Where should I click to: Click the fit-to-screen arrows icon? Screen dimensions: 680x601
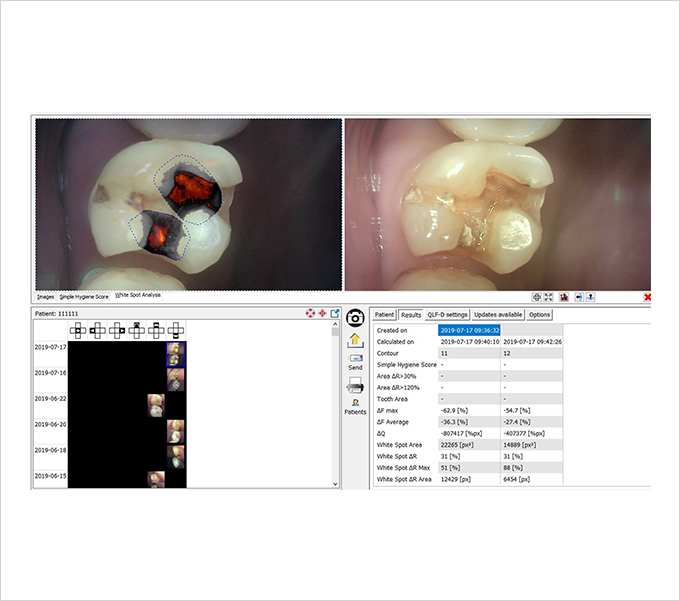[549, 297]
